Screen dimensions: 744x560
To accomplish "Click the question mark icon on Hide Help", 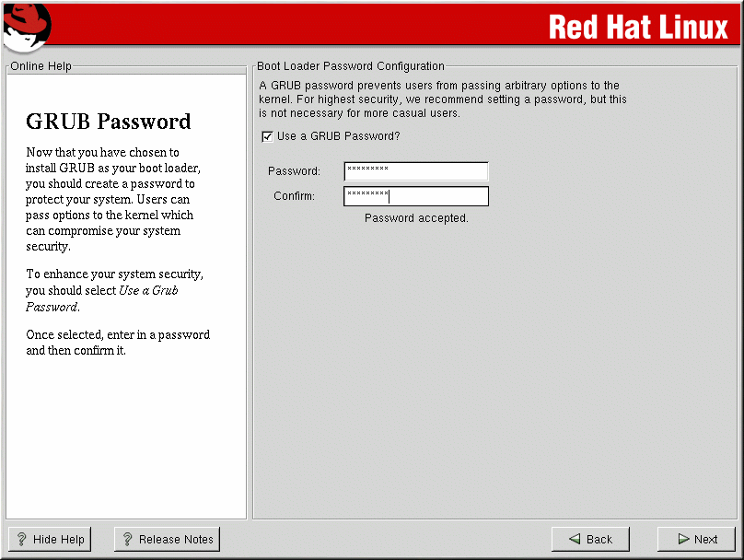I will [21, 540].
